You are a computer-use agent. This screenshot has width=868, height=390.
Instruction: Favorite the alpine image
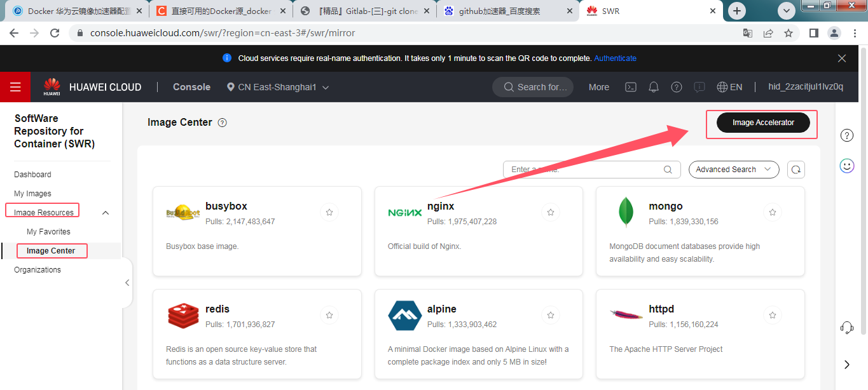coord(551,315)
